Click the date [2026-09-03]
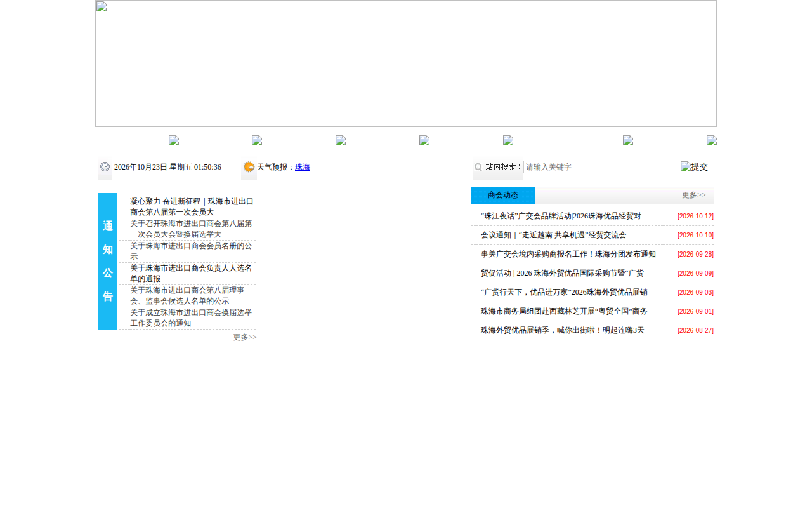Image resolution: width=812 pixels, height=508 pixels. [695, 293]
